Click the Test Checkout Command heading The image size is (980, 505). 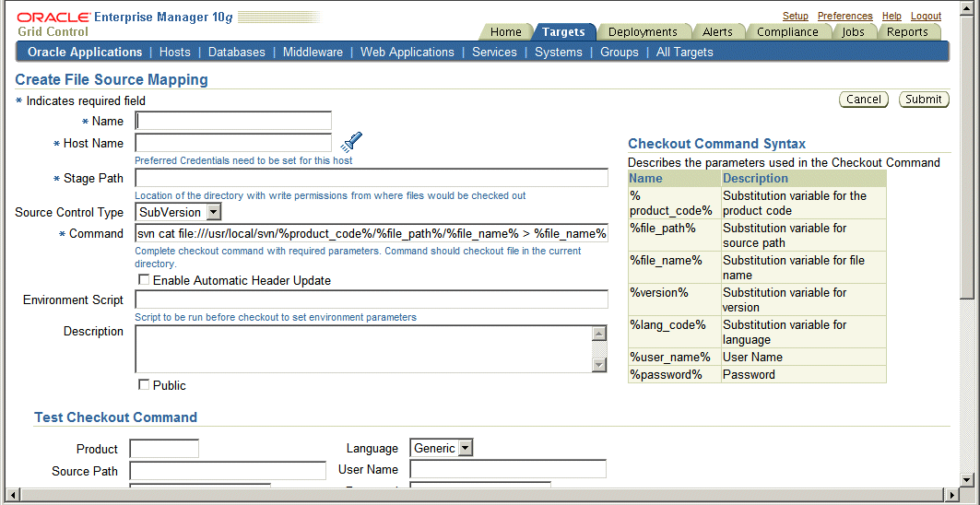(x=115, y=417)
